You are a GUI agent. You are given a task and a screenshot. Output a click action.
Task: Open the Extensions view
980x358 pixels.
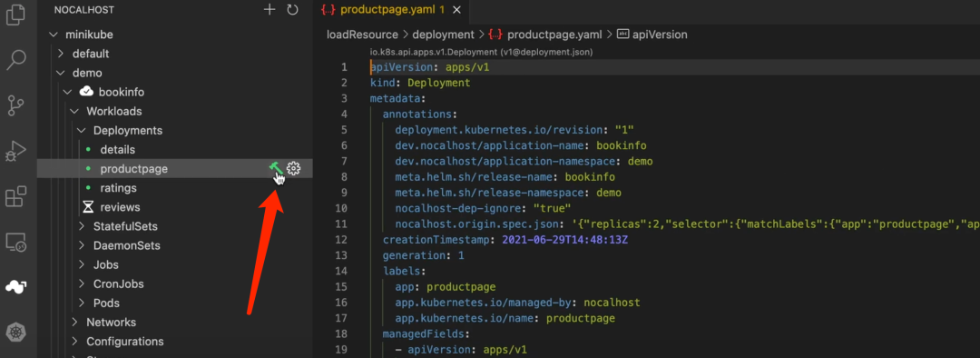tap(15, 196)
